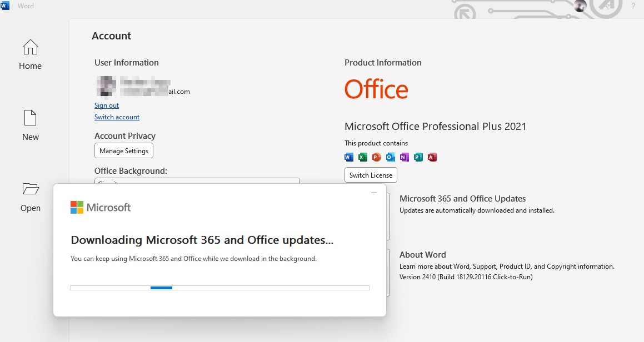Click the update download progress bar
Screen dimensions: 644x342
tap(219, 288)
